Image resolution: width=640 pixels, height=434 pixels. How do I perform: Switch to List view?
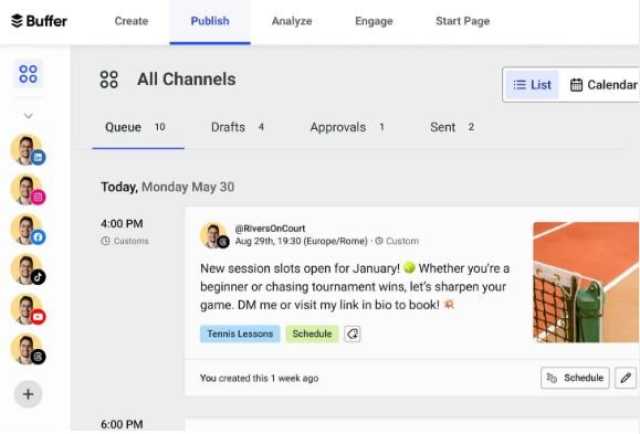[x=532, y=85]
